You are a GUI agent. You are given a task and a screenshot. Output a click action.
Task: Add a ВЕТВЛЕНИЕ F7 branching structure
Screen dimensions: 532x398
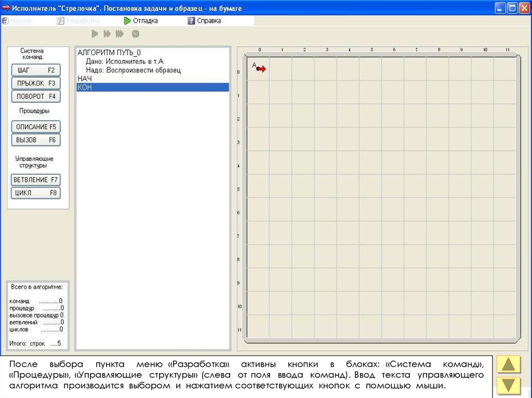click(36, 180)
